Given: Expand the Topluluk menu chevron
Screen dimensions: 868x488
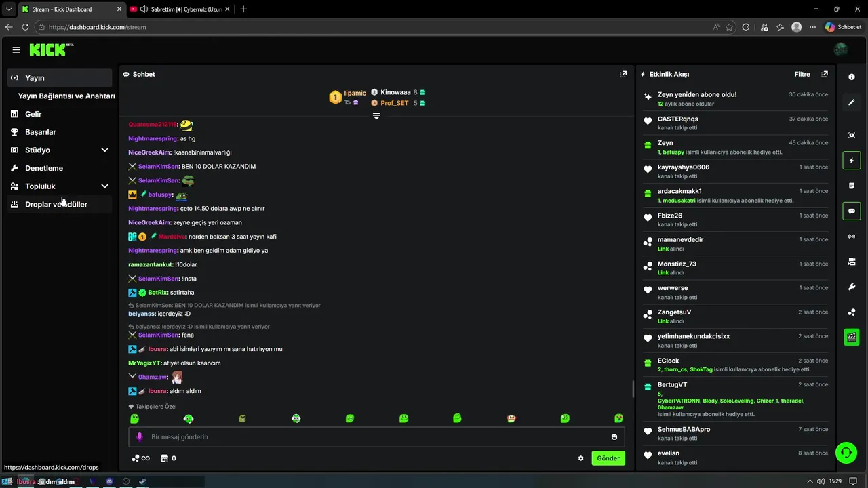Looking at the screenshot, I should 104,186.
